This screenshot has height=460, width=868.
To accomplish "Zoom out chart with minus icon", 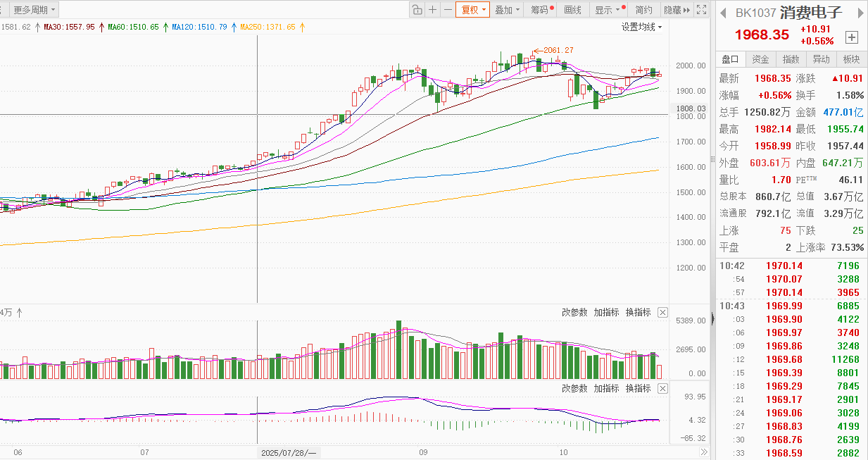I will click(448, 10).
